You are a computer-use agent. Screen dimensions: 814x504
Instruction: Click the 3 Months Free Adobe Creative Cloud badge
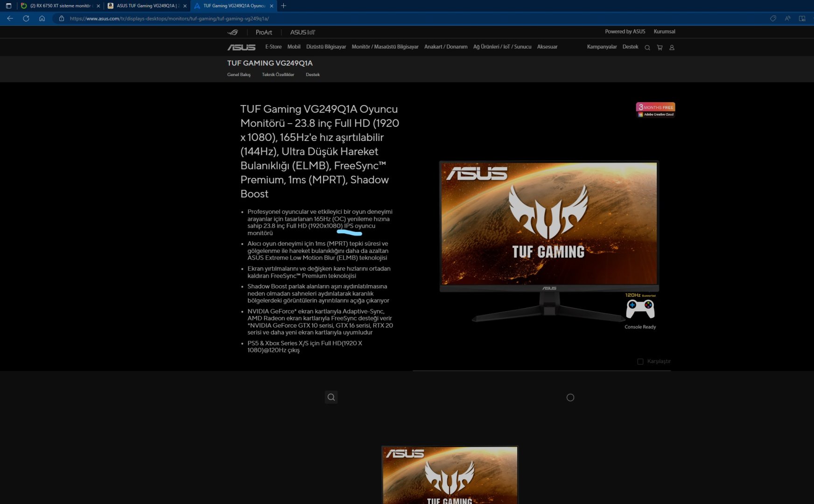[x=655, y=110]
